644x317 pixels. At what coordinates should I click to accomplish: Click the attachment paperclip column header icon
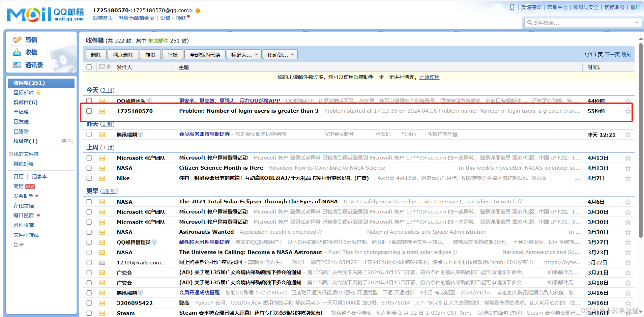(x=108, y=67)
